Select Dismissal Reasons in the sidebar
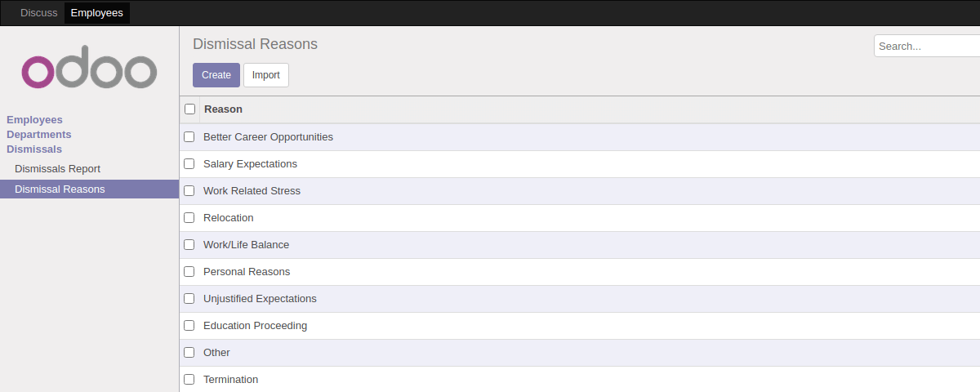 click(60, 189)
